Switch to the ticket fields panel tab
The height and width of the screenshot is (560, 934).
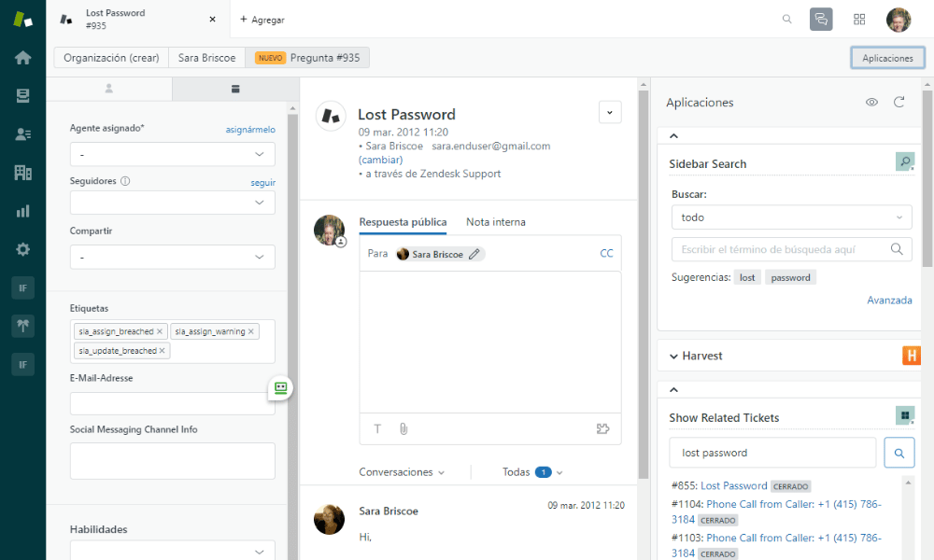[x=235, y=89]
